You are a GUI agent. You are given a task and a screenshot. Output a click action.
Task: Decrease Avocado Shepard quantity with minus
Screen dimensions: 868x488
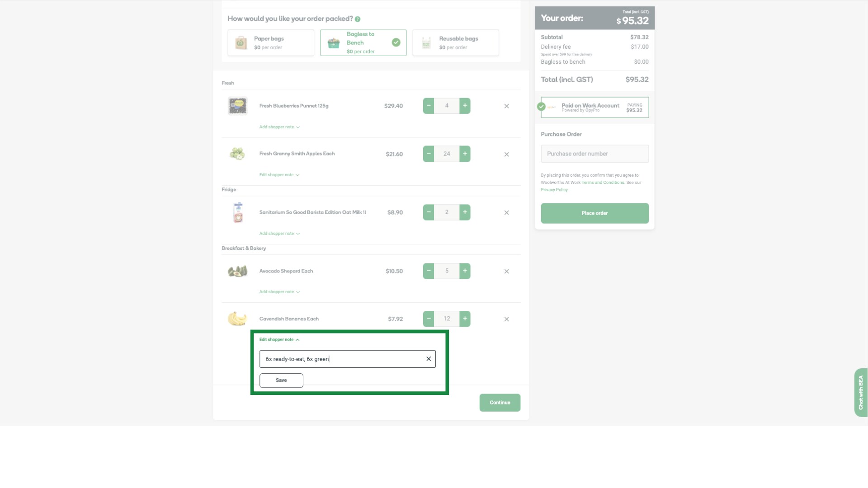(x=428, y=271)
